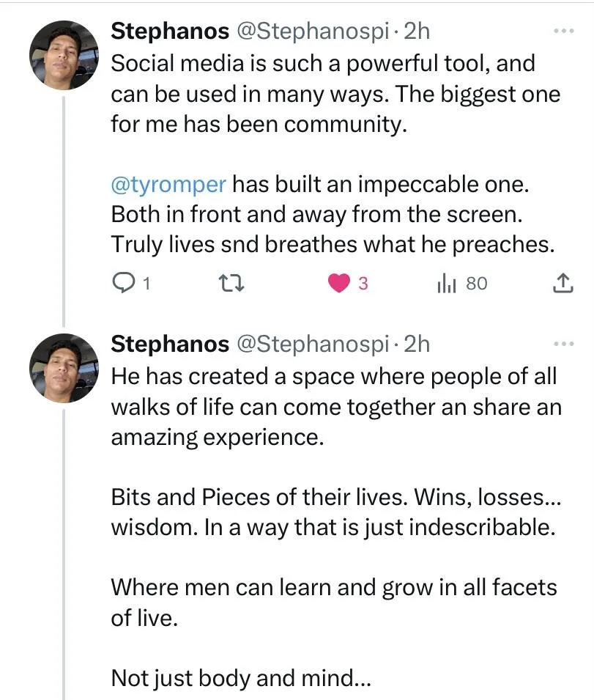This screenshot has width=594, height=700.
Task: Open more options on the second tweet
Action: point(563,344)
